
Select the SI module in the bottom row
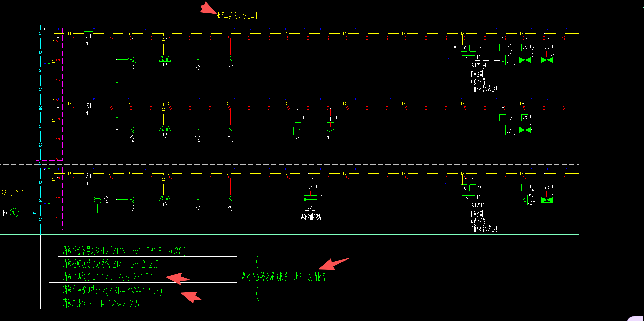tap(89, 176)
